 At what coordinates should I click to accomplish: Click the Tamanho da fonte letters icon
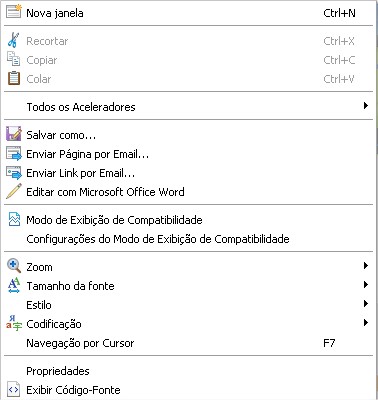(x=14, y=285)
